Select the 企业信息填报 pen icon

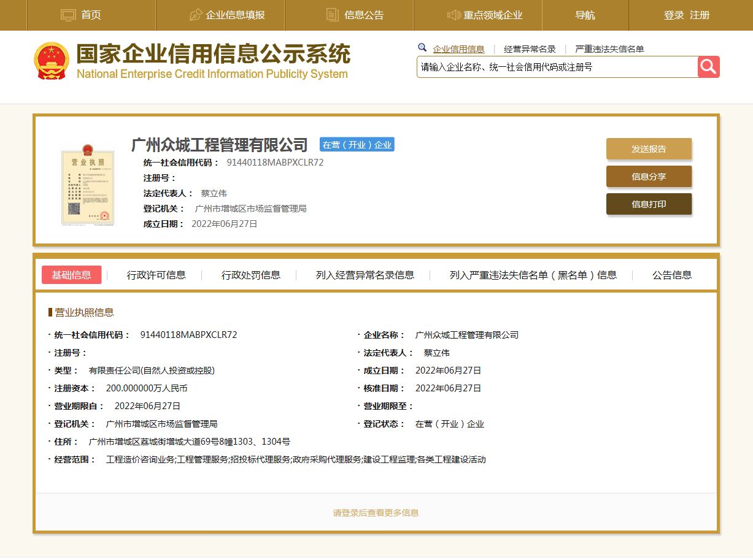click(x=195, y=13)
